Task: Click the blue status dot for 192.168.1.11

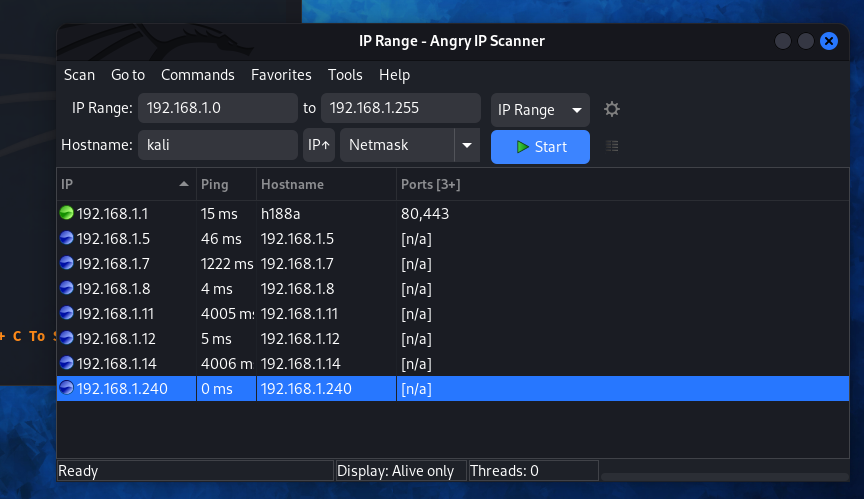Action: click(x=67, y=313)
